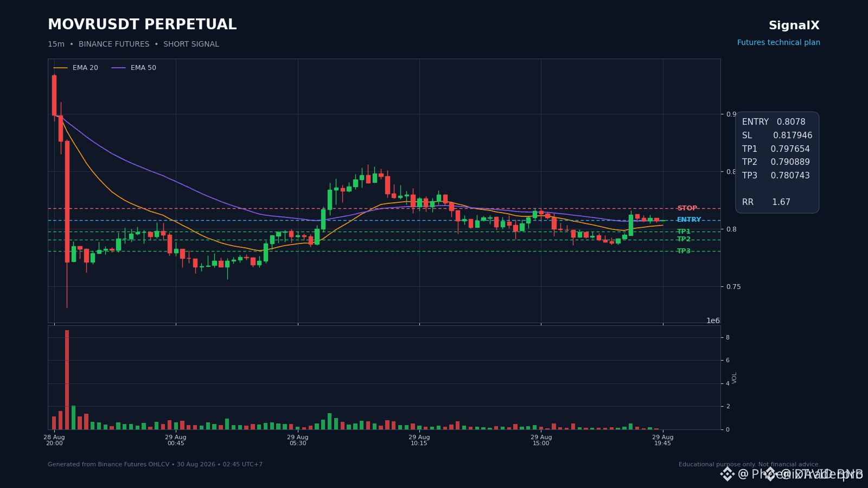Viewport: 868px width, 488px height.
Task: Click the 0.9 price axis label
Action: tap(731, 114)
